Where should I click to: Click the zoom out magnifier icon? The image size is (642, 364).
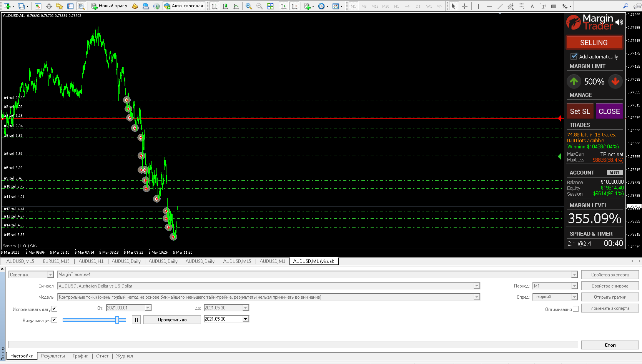tap(259, 6)
